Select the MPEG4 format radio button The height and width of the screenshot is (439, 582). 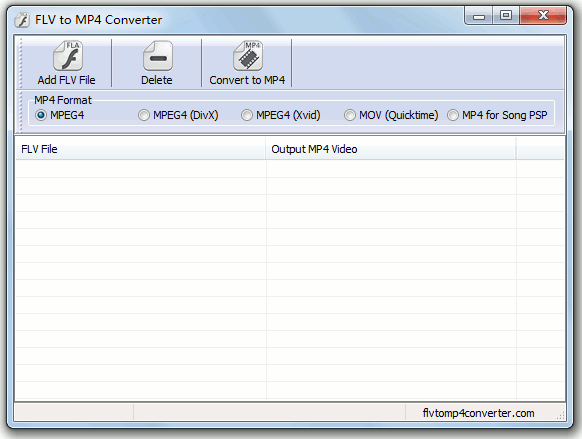click(40, 115)
